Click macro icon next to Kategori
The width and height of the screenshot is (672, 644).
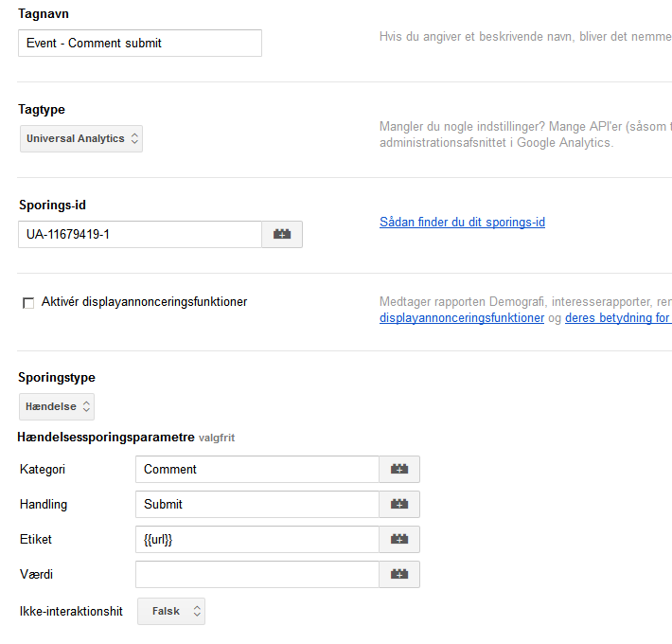point(399,469)
